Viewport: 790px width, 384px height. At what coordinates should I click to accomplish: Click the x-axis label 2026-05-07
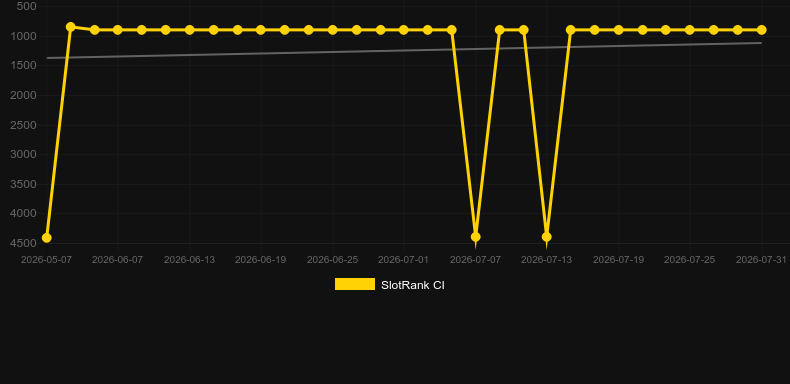[x=46, y=260]
